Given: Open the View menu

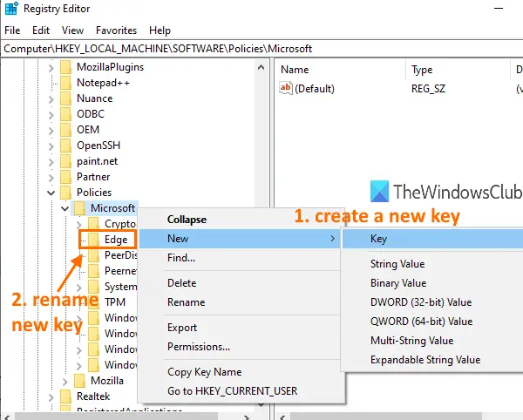Looking at the screenshot, I should (x=72, y=30).
